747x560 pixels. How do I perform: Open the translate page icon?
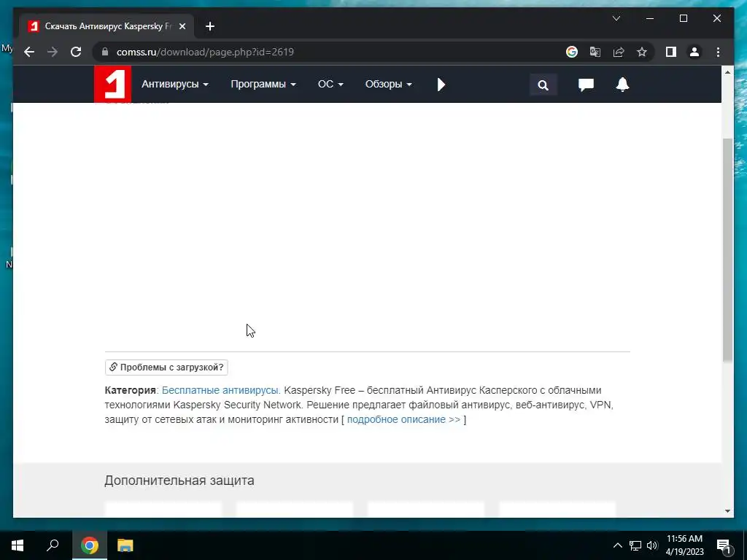pos(595,52)
